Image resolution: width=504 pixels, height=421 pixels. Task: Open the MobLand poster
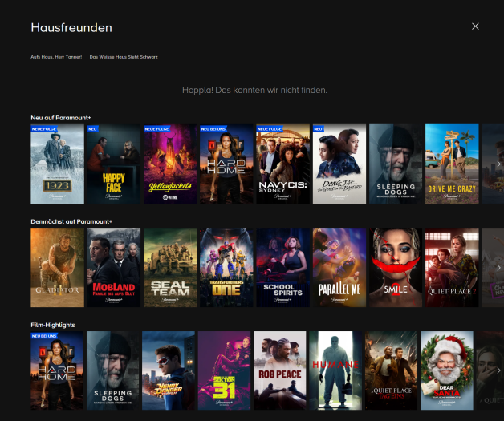[x=114, y=268]
